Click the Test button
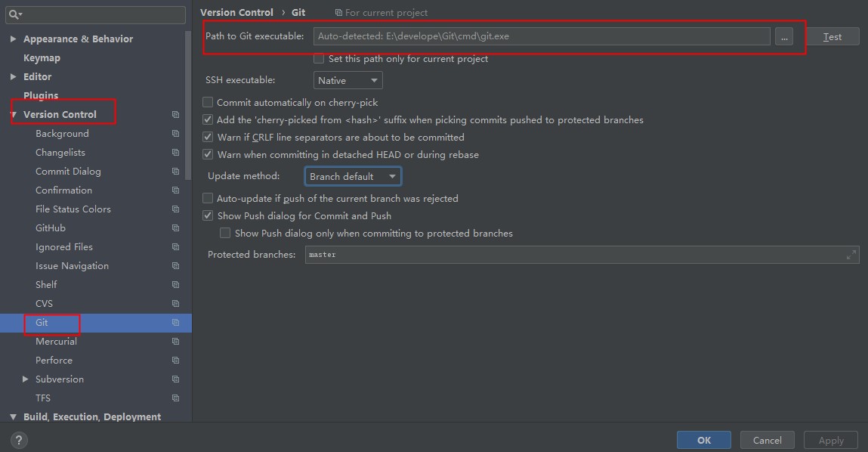Screen dimensions: 868x452 832,36
